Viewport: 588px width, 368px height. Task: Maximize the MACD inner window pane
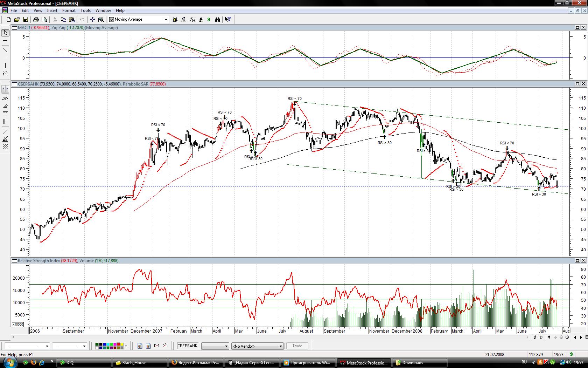[577, 27]
